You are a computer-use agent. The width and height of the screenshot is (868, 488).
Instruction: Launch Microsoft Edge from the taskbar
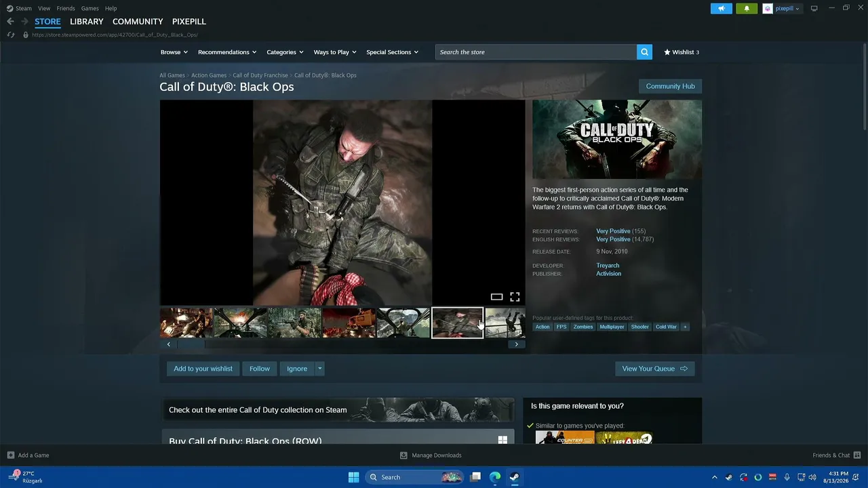point(495,477)
